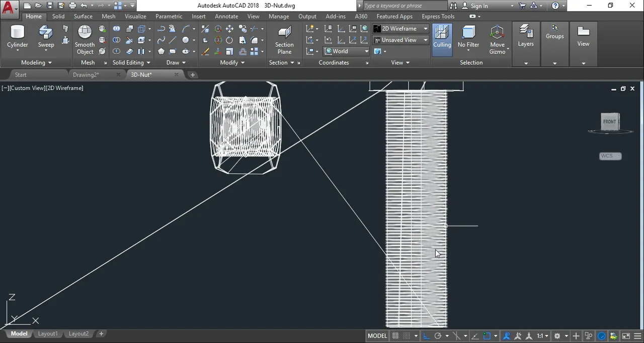Image resolution: width=644 pixels, height=343 pixels.
Task: Switch to the Visualize ribbon tab
Action: point(135,16)
